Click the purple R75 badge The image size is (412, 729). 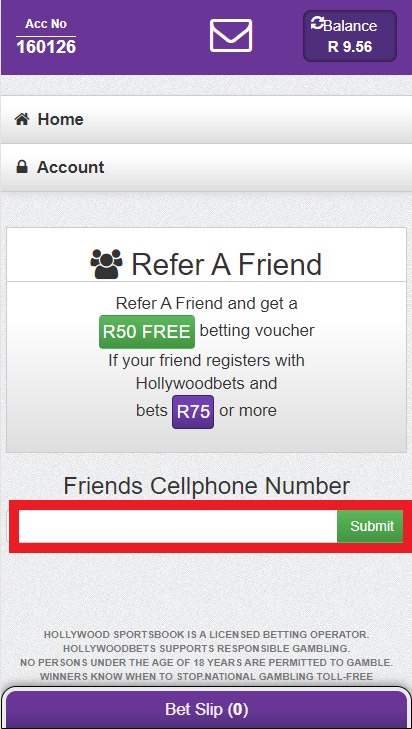point(193,411)
